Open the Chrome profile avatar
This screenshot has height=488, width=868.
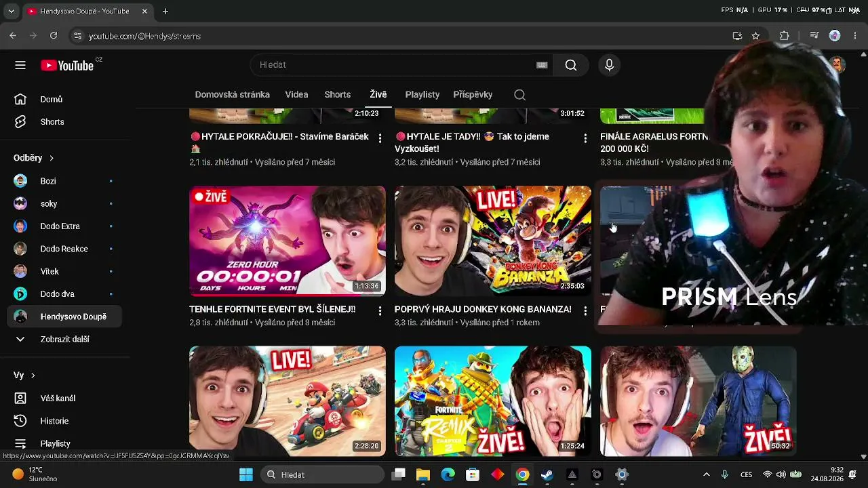835,36
